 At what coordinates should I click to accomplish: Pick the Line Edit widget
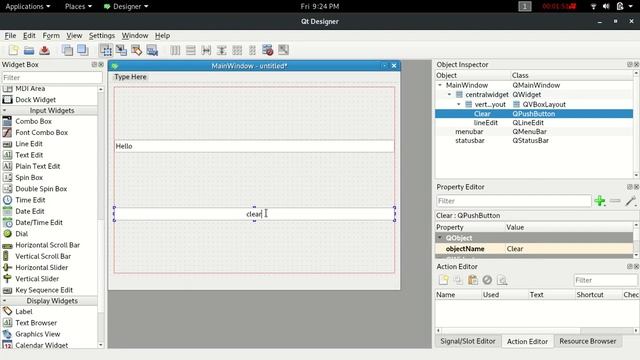(x=29, y=144)
